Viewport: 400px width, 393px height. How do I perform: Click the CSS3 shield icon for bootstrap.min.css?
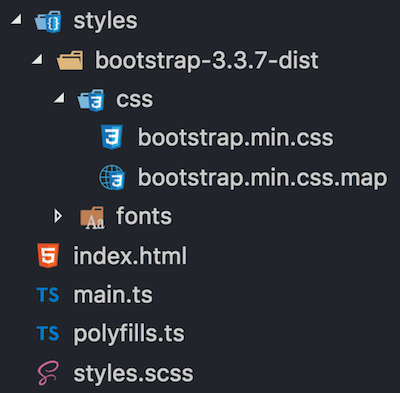(x=112, y=137)
